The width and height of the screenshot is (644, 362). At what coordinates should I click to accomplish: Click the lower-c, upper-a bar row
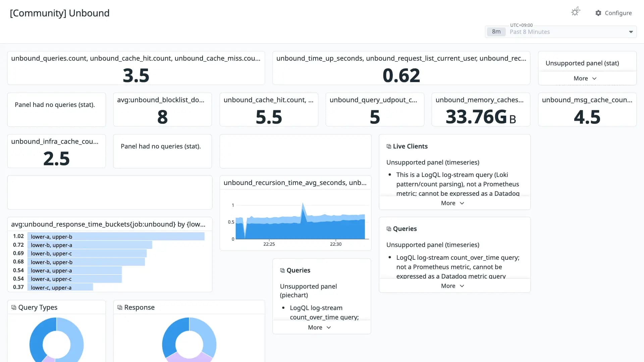pos(60,287)
